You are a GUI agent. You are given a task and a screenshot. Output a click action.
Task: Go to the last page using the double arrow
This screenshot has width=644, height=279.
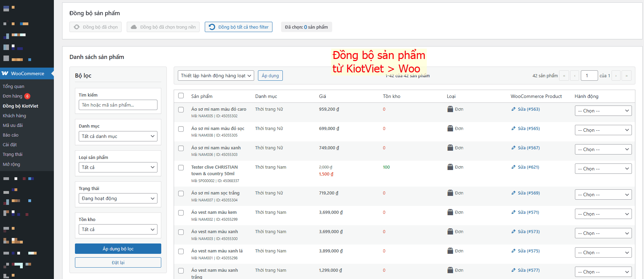[x=626, y=76]
